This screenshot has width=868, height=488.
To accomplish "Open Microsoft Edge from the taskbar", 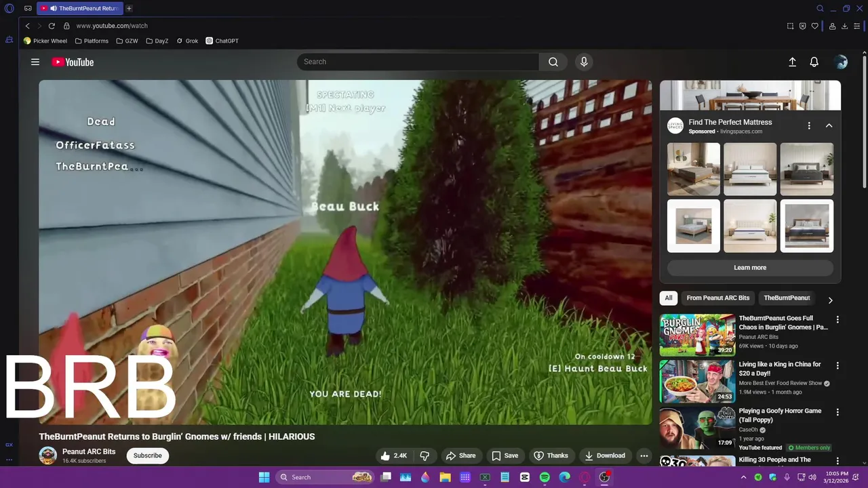I will 564,477.
